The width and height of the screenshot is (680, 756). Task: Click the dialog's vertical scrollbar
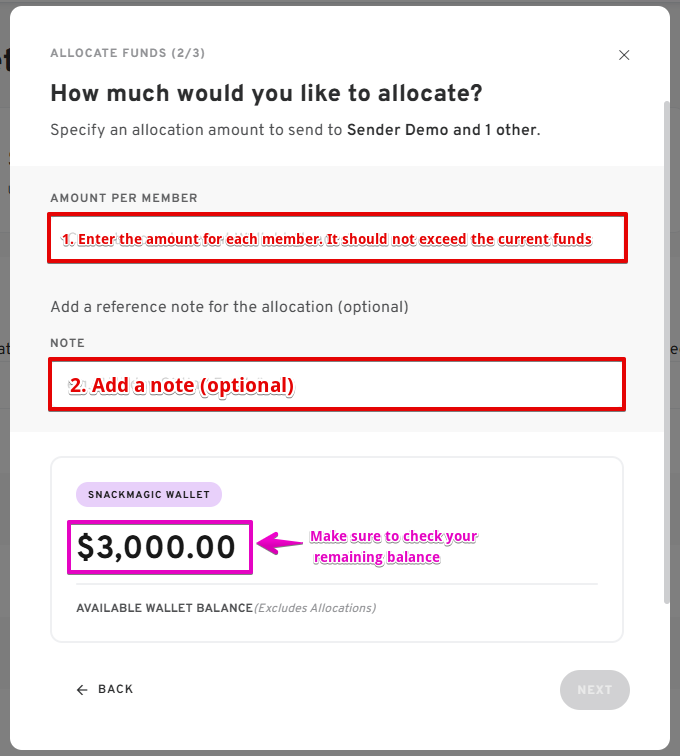[665, 350]
